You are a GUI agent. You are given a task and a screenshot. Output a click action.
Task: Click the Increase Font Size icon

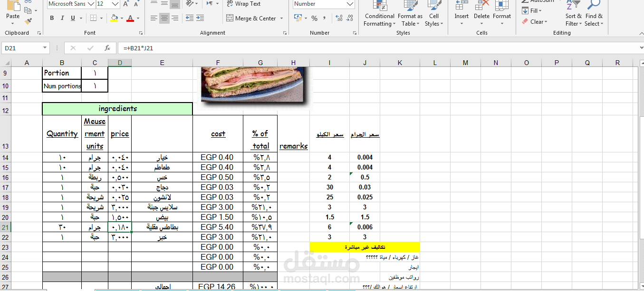pyautogui.click(x=126, y=4)
